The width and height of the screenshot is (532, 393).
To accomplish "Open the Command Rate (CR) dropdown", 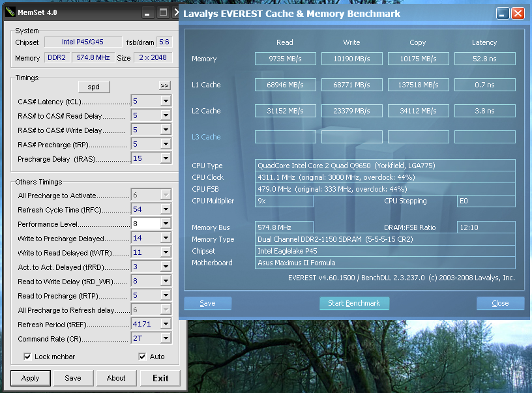I will [x=166, y=338].
